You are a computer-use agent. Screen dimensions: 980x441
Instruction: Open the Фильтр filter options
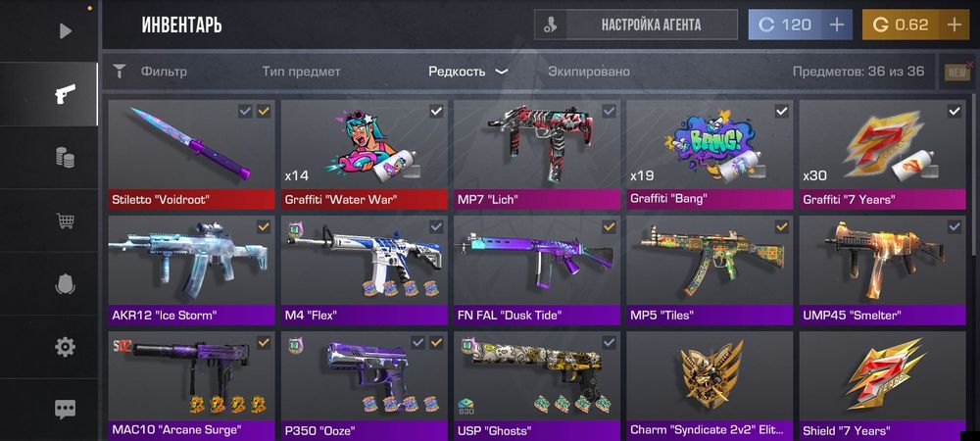[164, 72]
